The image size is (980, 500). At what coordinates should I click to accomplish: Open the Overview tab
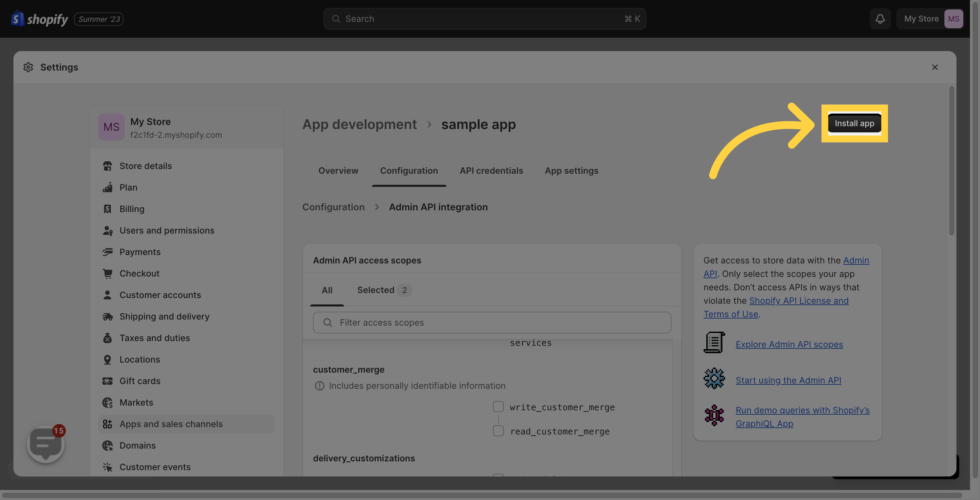pyautogui.click(x=338, y=171)
